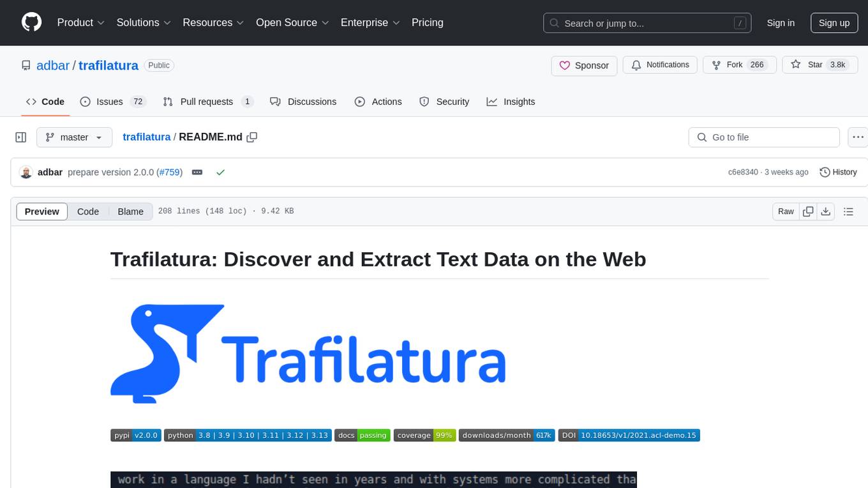The width and height of the screenshot is (868, 488).
Task: Click the Go to file search field
Action: pos(764,137)
